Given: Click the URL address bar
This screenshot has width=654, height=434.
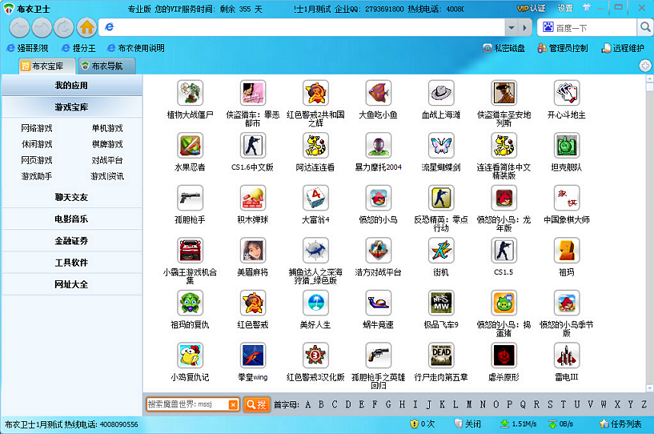Looking at the screenshot, I should [302, 28].
